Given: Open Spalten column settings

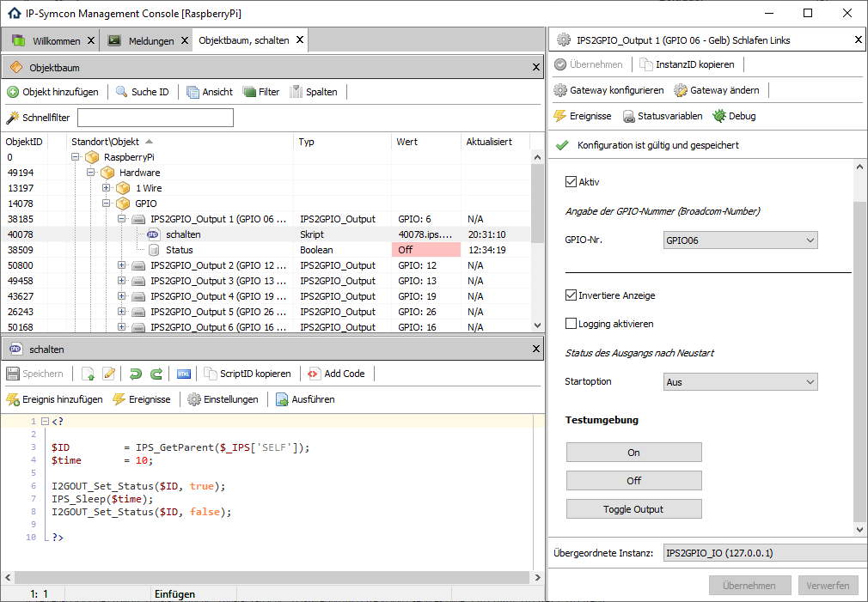Looking at the screenshot, I should [x=314, y=92].
